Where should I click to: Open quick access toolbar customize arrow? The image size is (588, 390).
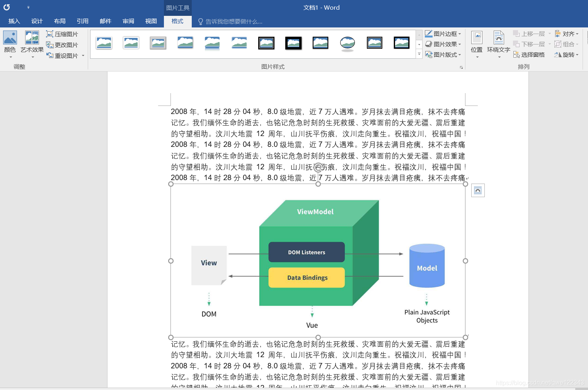point(28,7)
